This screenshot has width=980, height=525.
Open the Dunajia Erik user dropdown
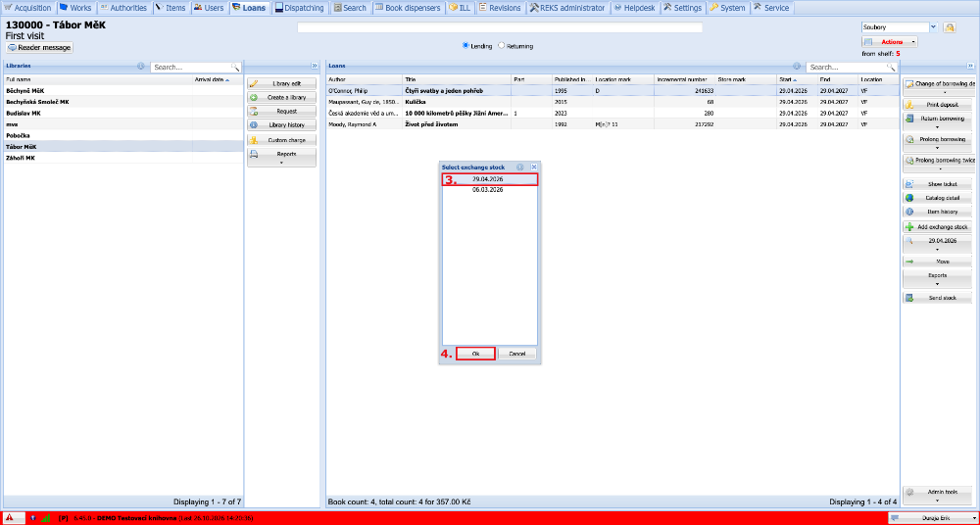[931, 518]
